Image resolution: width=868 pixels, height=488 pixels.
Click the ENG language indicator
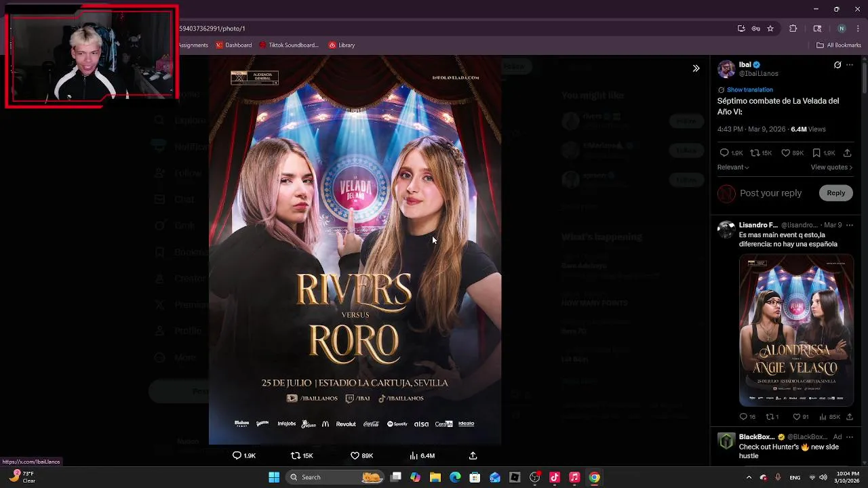[x=795, y=477]
